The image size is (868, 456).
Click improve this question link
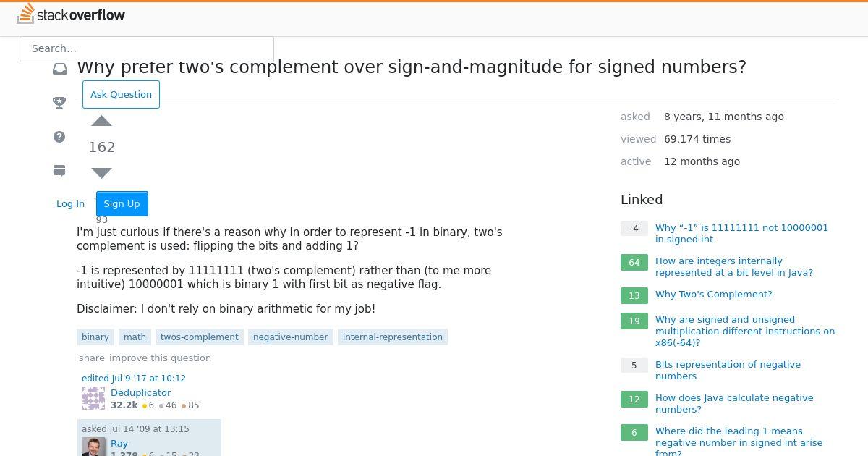click(x=160, y=358)
